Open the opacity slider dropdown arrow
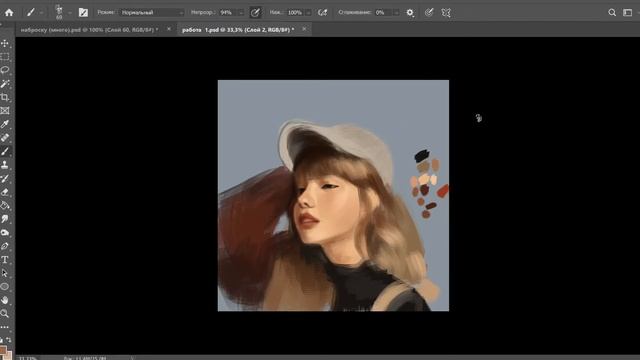The height and width of the screenshot is (360, 640). click(241, 13)
